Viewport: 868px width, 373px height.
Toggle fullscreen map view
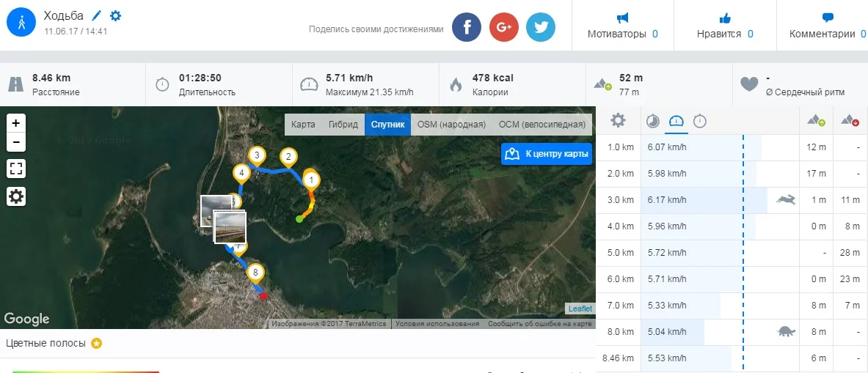16,169
